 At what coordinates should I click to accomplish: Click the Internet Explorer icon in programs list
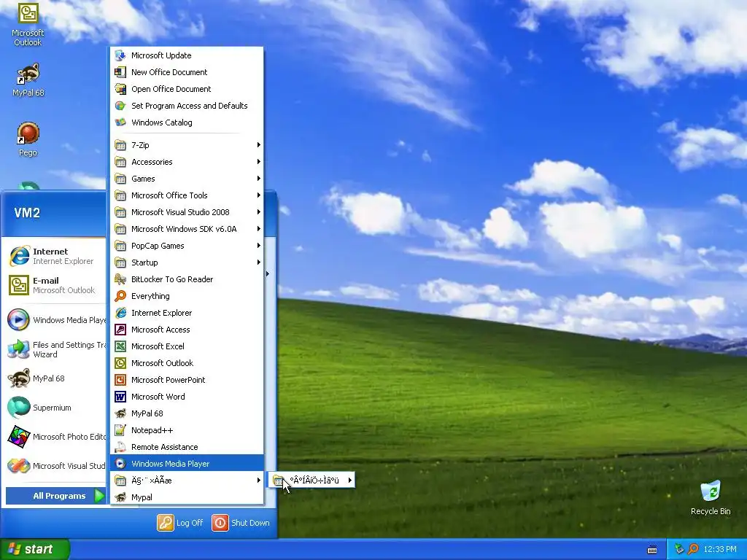pyautogui.click(x=120, y=313)
